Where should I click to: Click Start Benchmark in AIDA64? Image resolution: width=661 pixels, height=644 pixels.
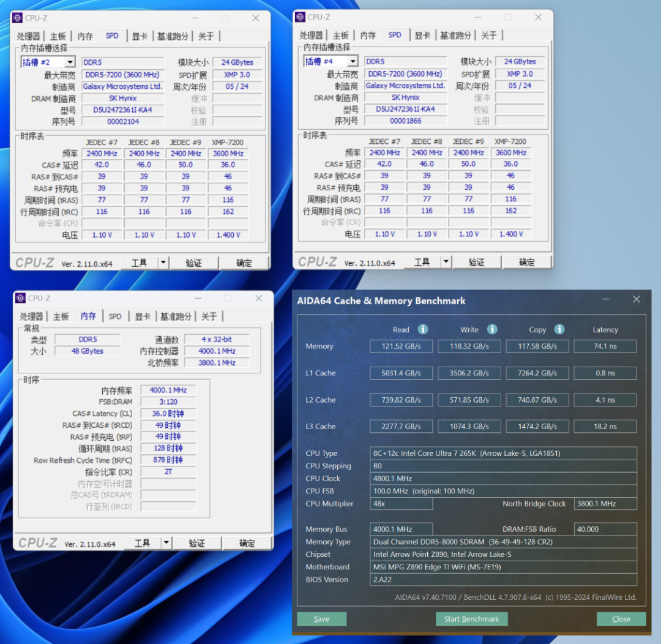tap(472, 619)
